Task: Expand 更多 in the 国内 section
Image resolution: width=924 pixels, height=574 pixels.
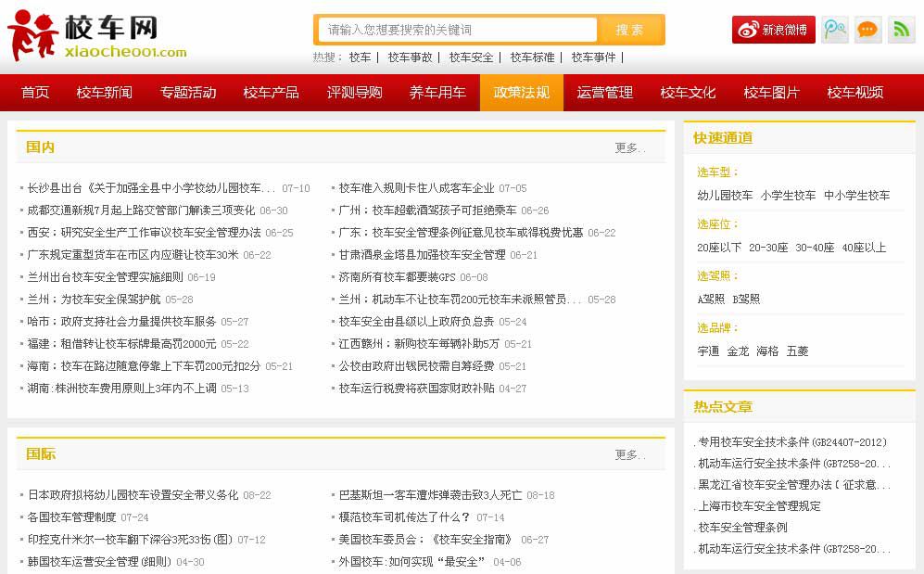Action: tap(630, 147)
